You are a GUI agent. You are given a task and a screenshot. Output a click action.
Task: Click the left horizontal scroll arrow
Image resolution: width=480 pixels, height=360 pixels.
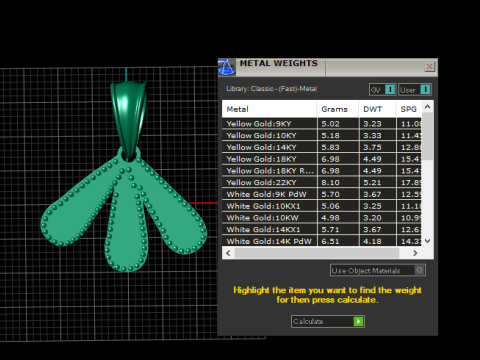coord(228,253)
